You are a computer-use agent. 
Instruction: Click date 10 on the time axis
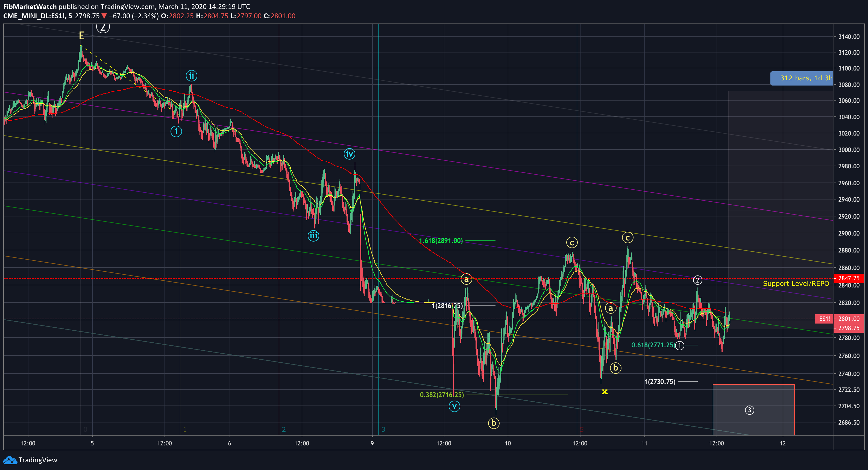point(508,443)
